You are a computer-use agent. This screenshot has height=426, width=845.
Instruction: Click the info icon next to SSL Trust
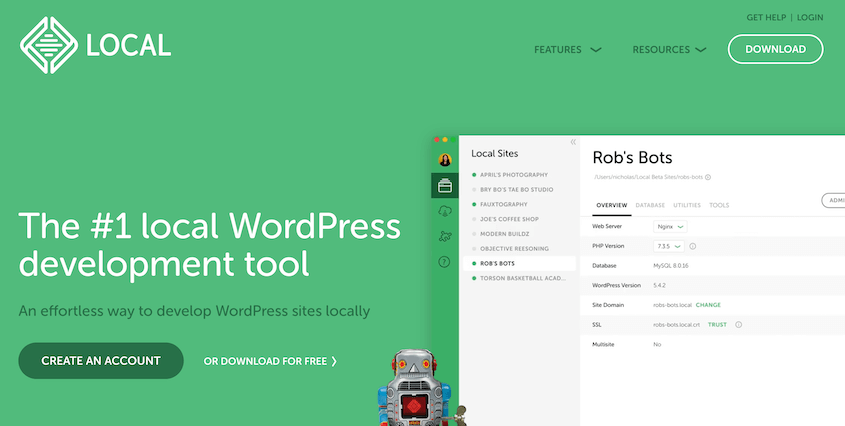(738, 325)
